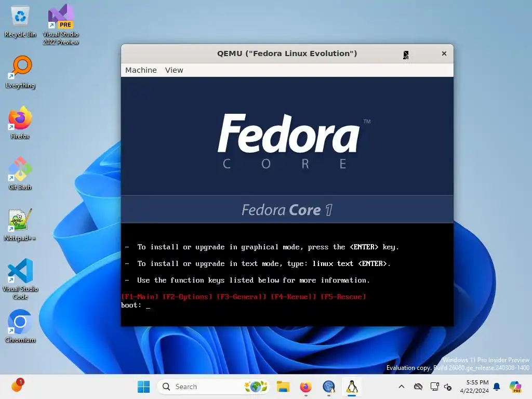Open the globe-and-pen app on taskbar
Image resolution: width=532 pixels, height=399 pixels.
[329, 387]
